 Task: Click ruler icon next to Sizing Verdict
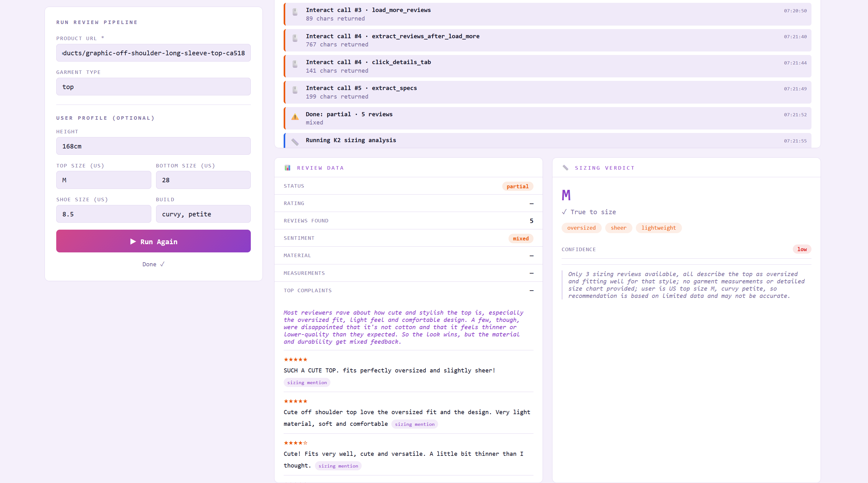click(565, 167)
